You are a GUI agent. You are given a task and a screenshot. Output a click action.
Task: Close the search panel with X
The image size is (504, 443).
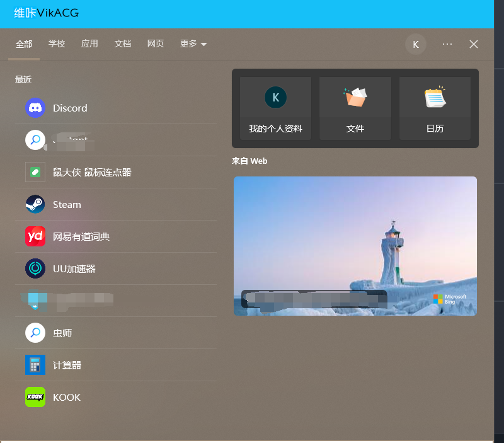point(474,44)
